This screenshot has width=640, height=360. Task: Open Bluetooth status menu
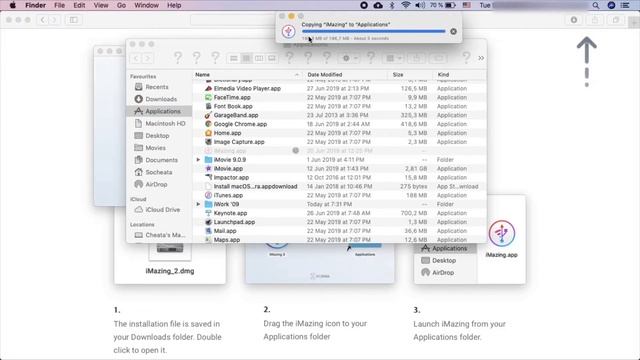click(x=392, y=5)
